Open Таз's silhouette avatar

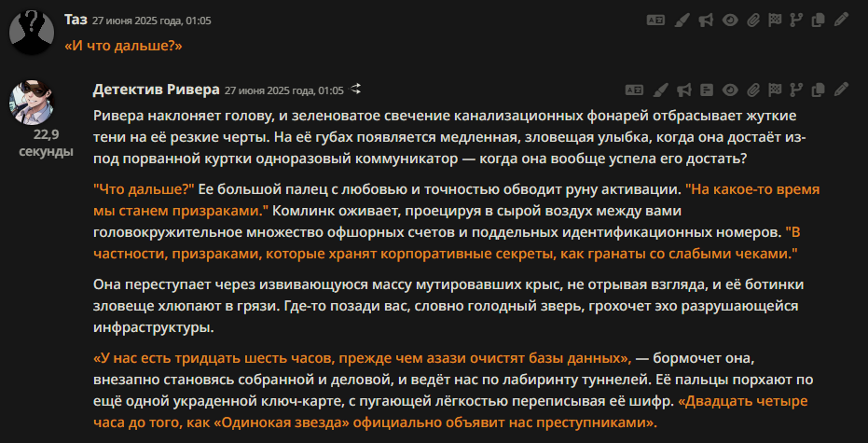(32, 32)
